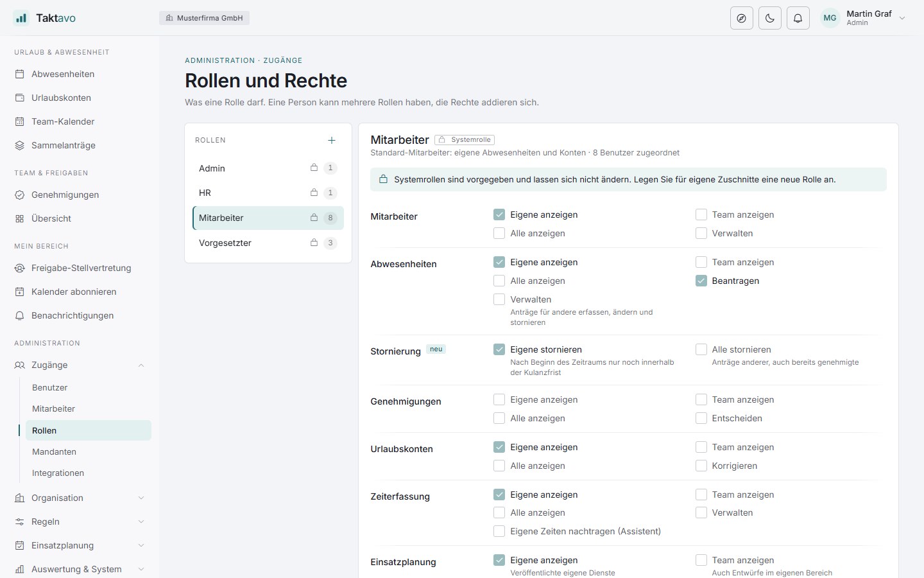Click the Urlaubskonten sidebar icon

point(20,98)
